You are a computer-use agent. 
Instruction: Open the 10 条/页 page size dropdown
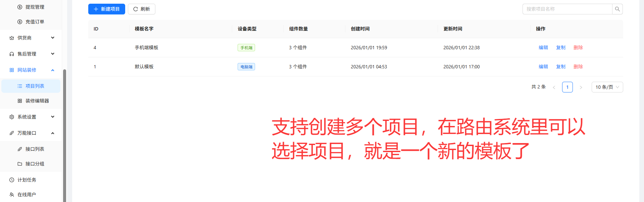coord(607,87)
